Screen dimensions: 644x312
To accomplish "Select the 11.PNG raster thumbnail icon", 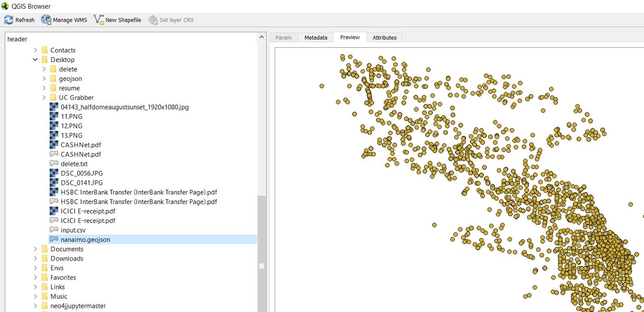I will coord(53,116).
